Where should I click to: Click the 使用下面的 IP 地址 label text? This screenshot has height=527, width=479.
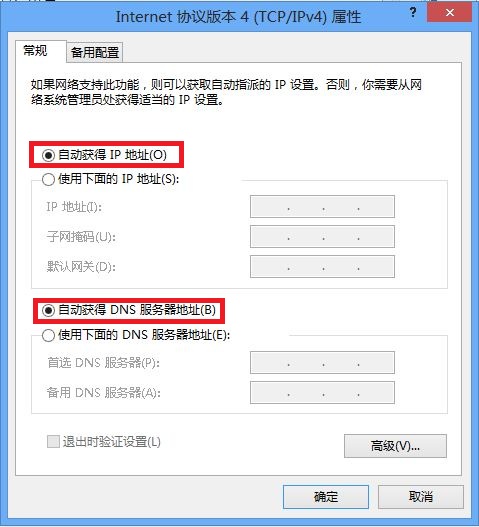click(x=118, y=179)
